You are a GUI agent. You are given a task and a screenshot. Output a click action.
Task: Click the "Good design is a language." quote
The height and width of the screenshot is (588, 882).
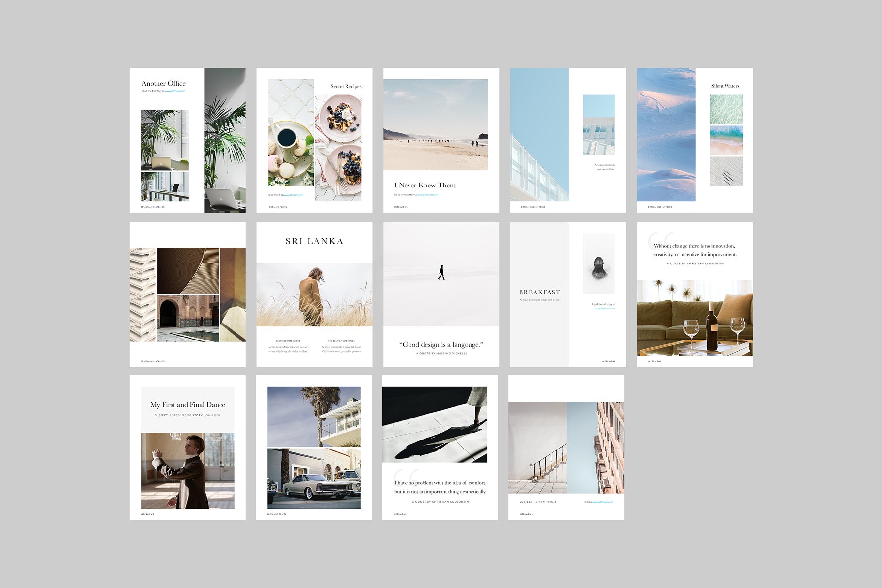[441, 344]
